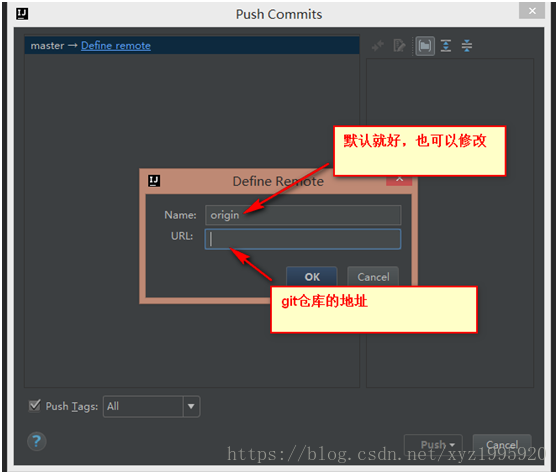Click the empty URL input field
The width and height of the screenshot is (558, 474).
point(303,239)
